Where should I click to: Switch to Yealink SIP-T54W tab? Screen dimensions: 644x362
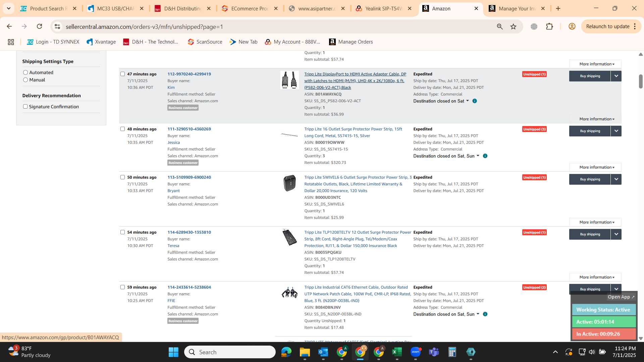384,8
